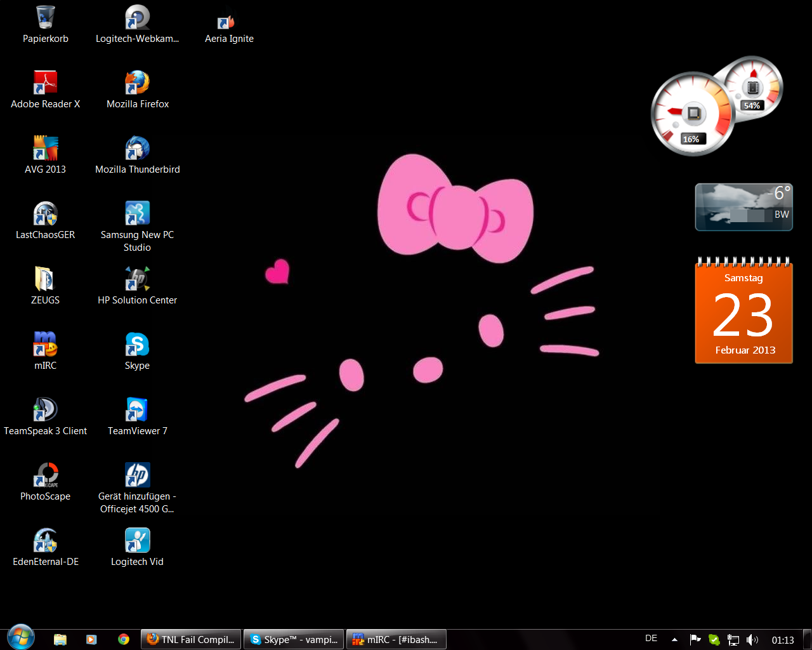Image resolution: width=812 pixels, height=650 pixels.
Task: Click the green tray icon
Action: (x=714, y=640)
